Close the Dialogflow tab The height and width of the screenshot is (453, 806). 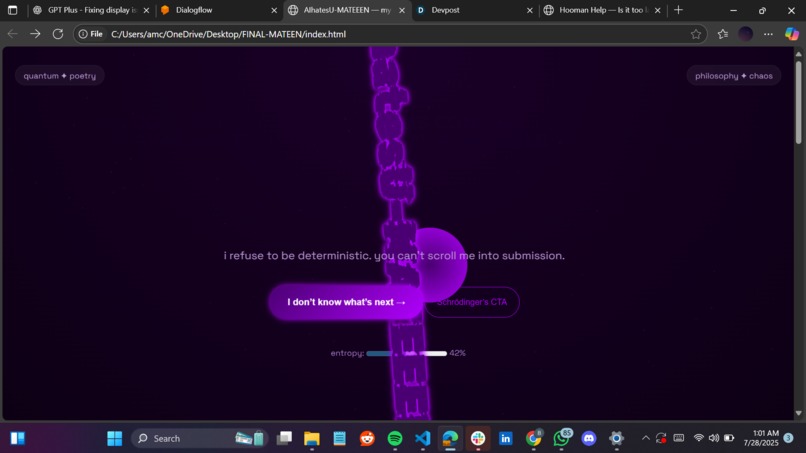click(274, 10)
